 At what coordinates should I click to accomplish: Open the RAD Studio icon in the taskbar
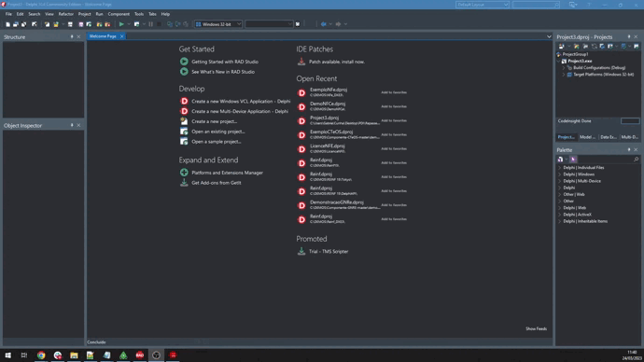(140, 355)
